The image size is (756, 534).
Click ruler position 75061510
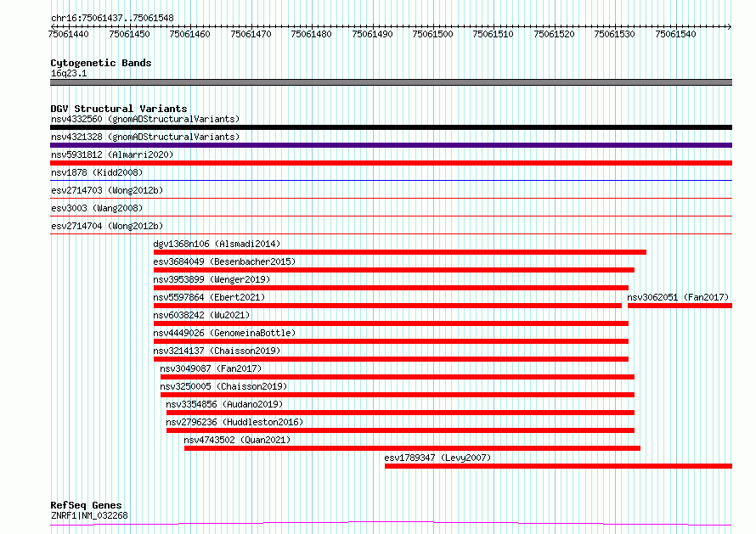coord(494,34)
